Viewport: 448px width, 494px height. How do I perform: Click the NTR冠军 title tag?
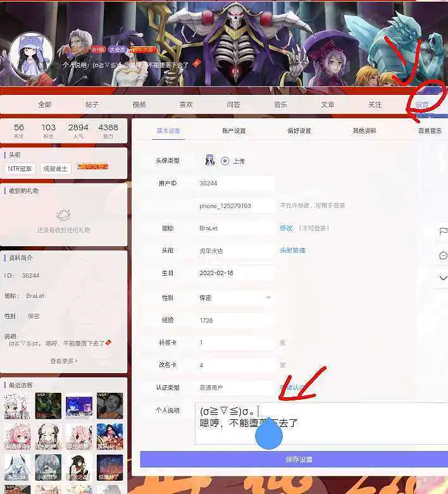click(20, 168)
